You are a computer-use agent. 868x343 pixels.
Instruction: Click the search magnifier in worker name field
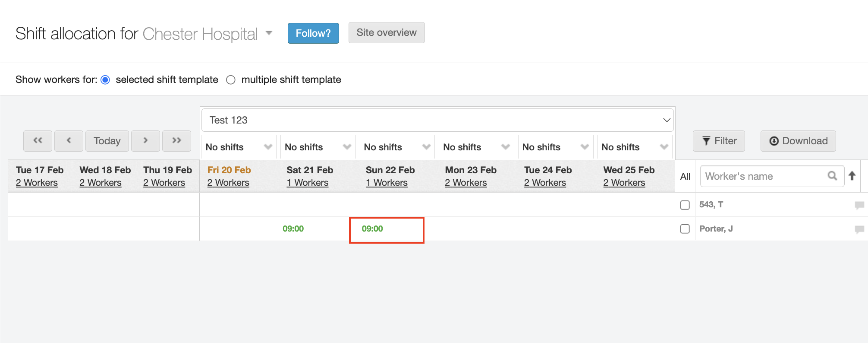click(x=833, y=176)
